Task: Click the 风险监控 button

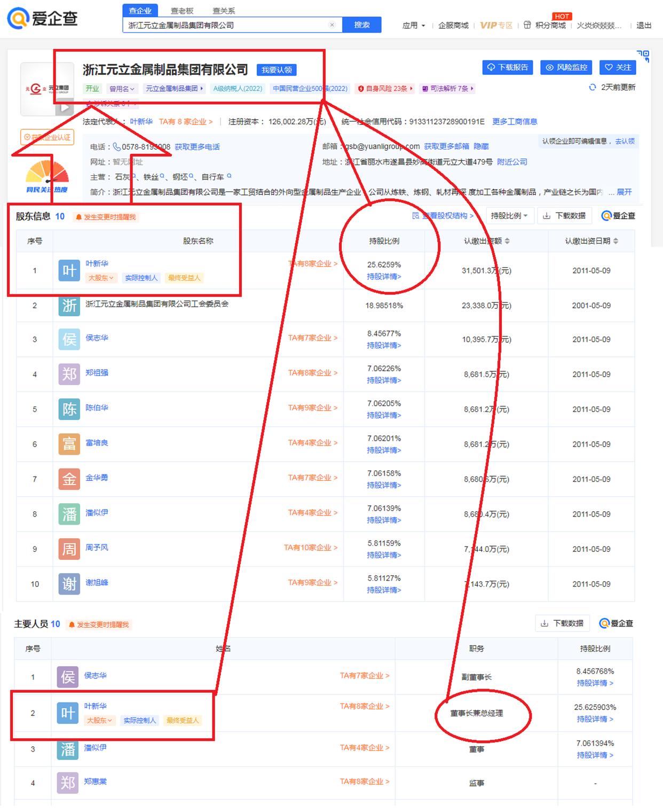Action: (566, 67)
